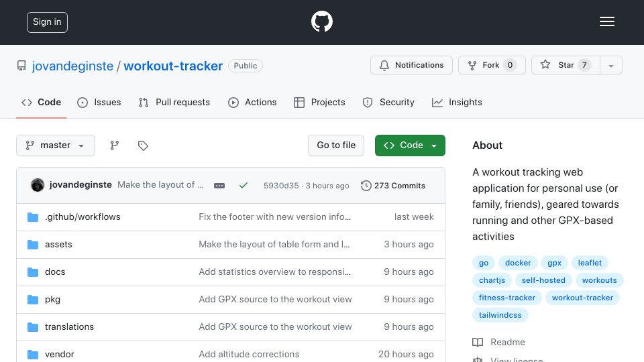644x362 pixels.
Task: Open the .github/workflows folder
Action: click(83, 217)
